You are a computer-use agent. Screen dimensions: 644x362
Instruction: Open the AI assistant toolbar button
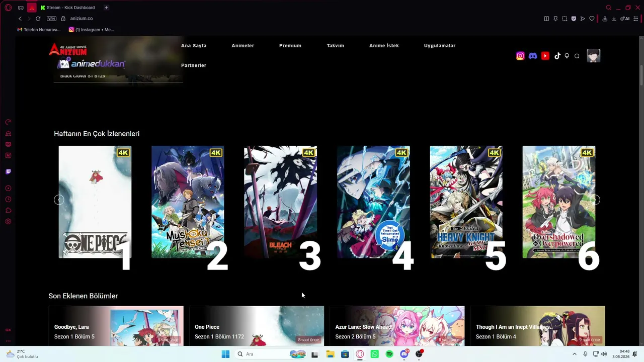[x=625, y=19]
